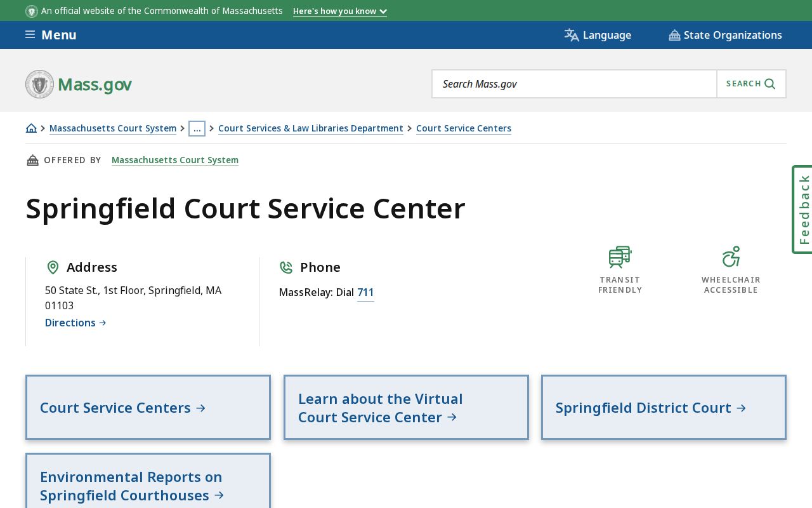Click the Directions link
The image size is (812, 508).
[x=75, y=323]
